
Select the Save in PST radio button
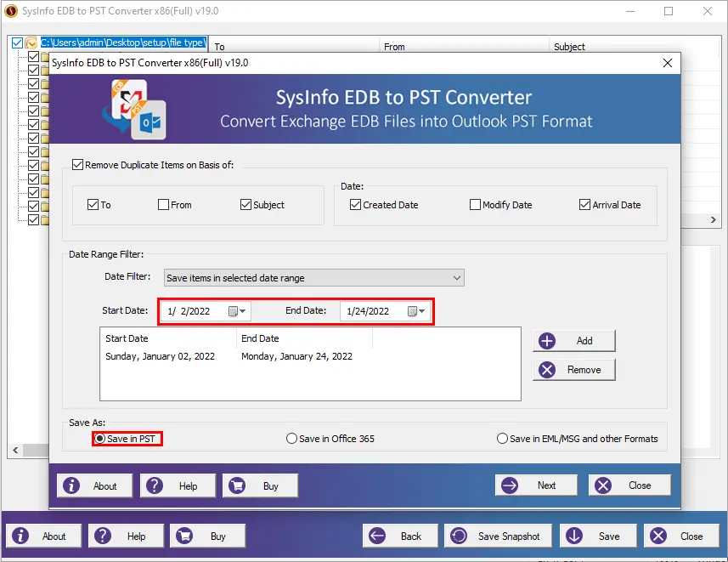100,439
